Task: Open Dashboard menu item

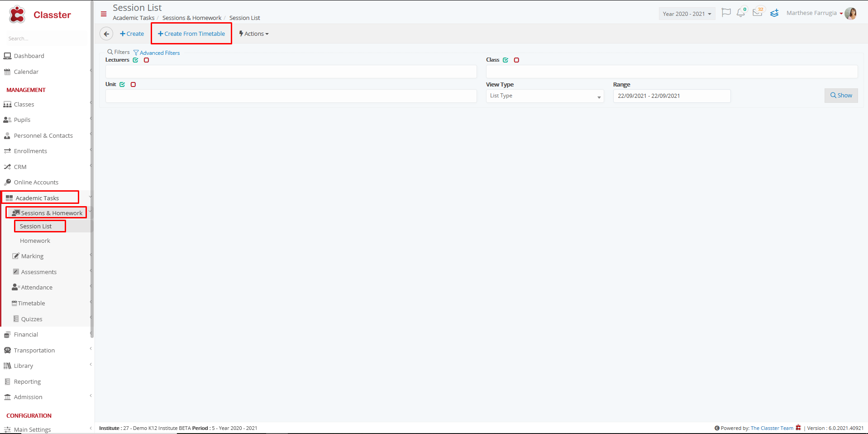Action: [29, 56]
